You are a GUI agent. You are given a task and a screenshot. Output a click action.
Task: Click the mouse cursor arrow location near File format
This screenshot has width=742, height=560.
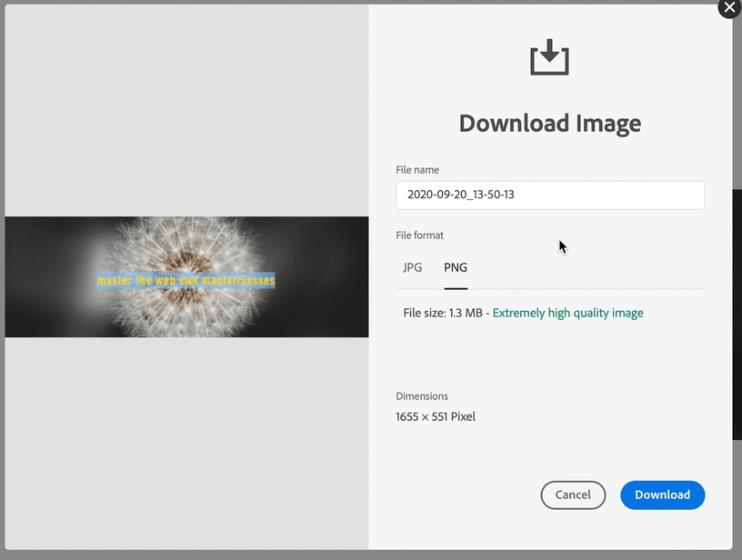pyautogui.click(x=561, y=245)
